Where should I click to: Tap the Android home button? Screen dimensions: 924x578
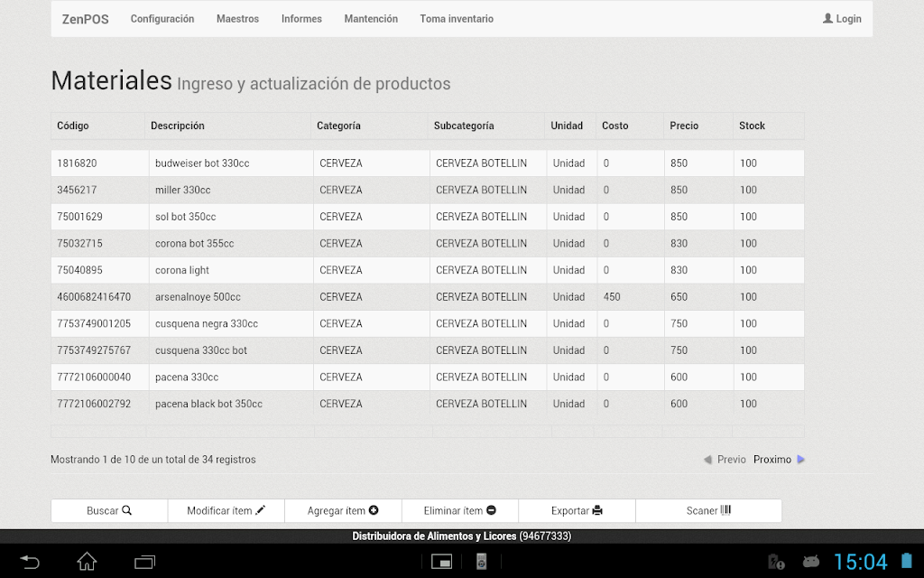click(87, 562)
